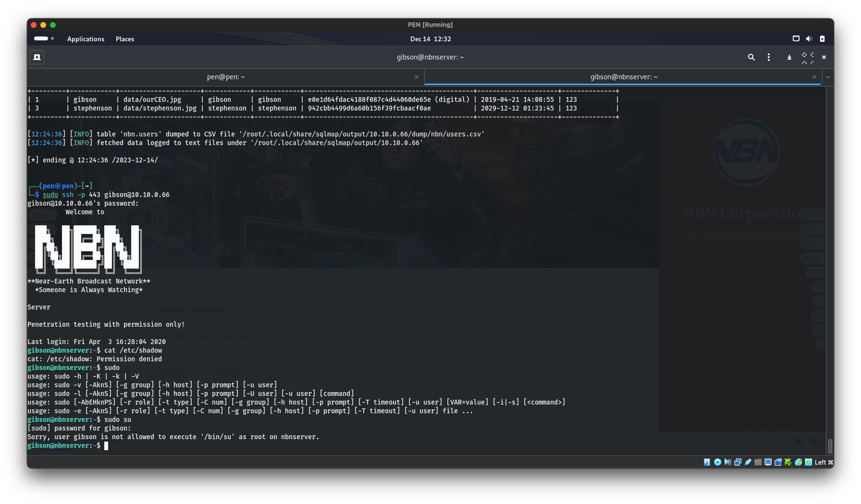The height and width of the screenshot is (504, 861).
Task: Click the green turtle CPU status icon
Action: click(x=788, y=462)
